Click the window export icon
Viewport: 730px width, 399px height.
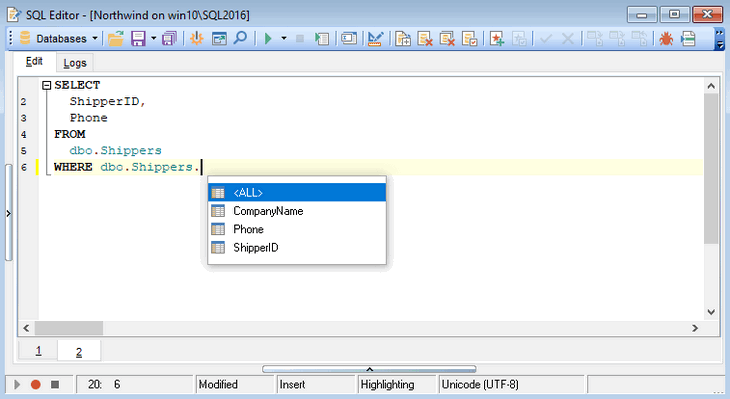point(219,38)
